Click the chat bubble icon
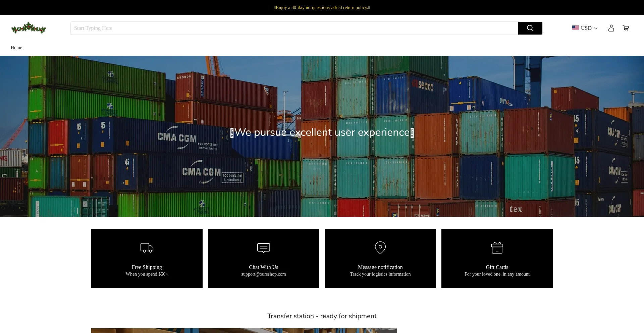Image resolution: width=644 pixels, height=333 pixels. pos(264,248)
